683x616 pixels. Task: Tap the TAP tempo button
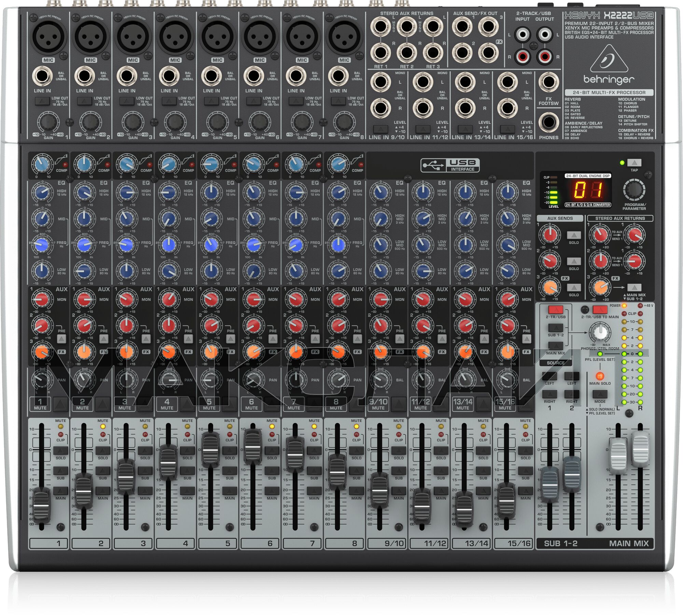[x=634, y=163]
